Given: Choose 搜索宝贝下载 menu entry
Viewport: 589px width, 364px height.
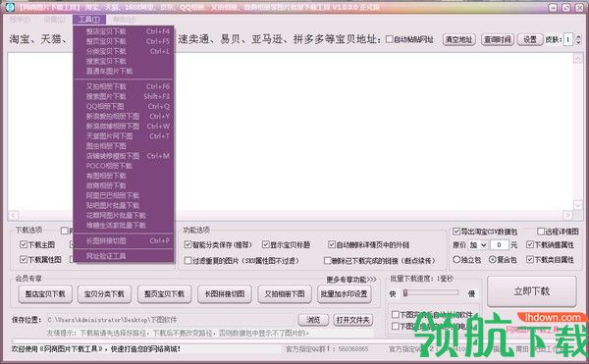Looking at the screenshot, I should click(x=124, y=61).
